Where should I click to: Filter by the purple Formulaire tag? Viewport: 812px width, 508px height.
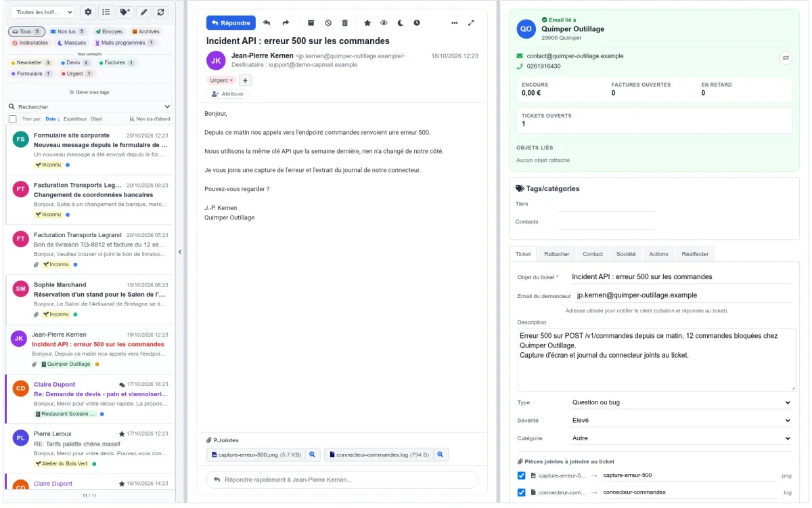pyautogui.click(x=32, y=74)
